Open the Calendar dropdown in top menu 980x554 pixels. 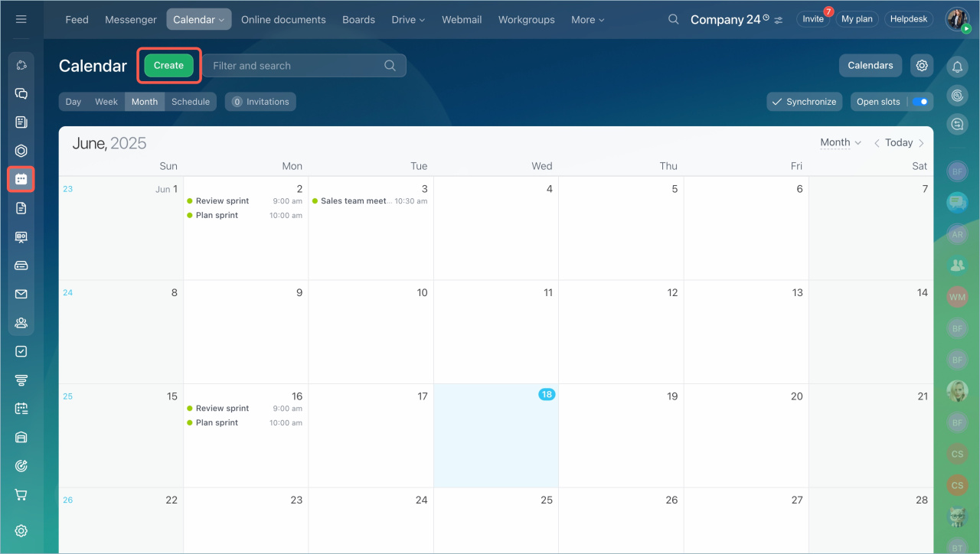199,20
